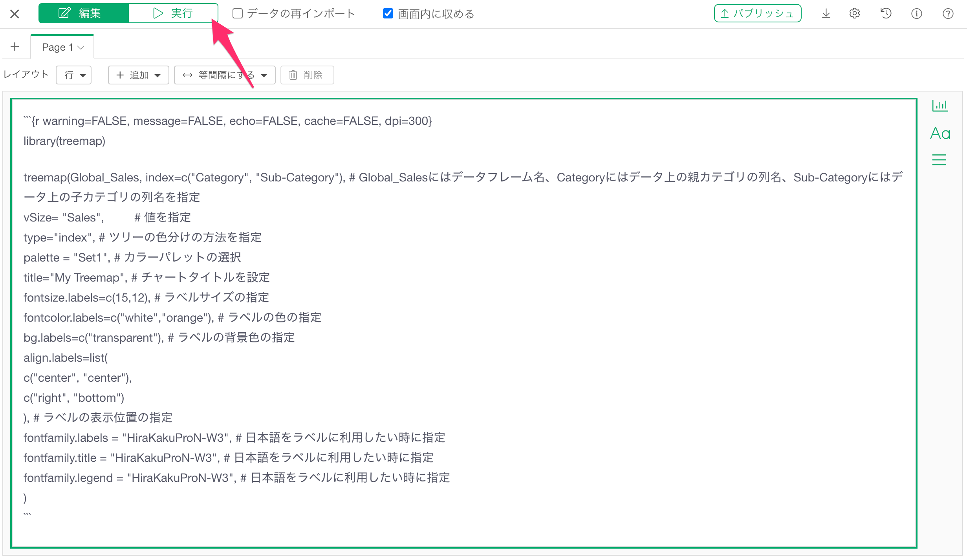The image size is (967, 560).
Task: Expand 等間隔にする dropdown
Action: pyautogui.click(x=224, y=75)
